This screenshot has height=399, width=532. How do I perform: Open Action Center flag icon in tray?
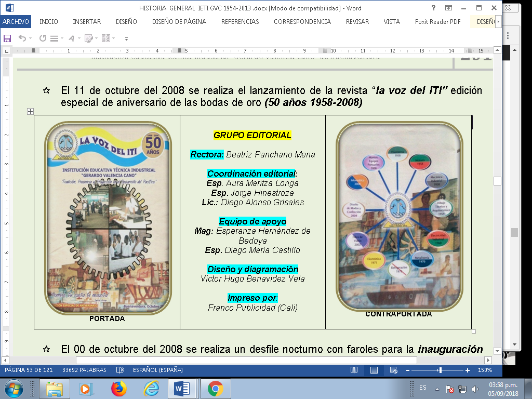(449, 389)
